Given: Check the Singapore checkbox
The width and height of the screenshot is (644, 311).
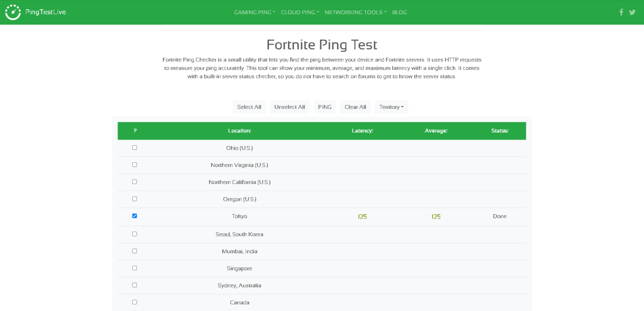Looking at the screenshot, I should 135,268.
